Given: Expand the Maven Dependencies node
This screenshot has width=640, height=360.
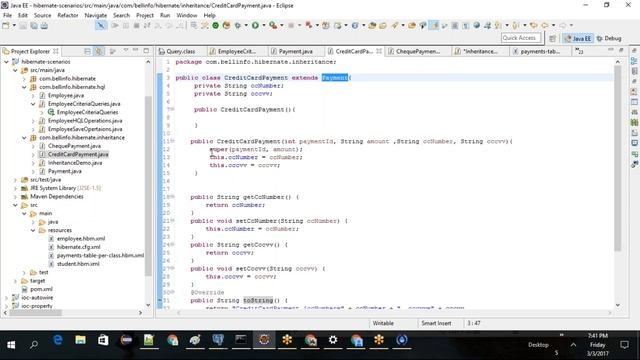Looking at the screenshot, I should point(16,197).
